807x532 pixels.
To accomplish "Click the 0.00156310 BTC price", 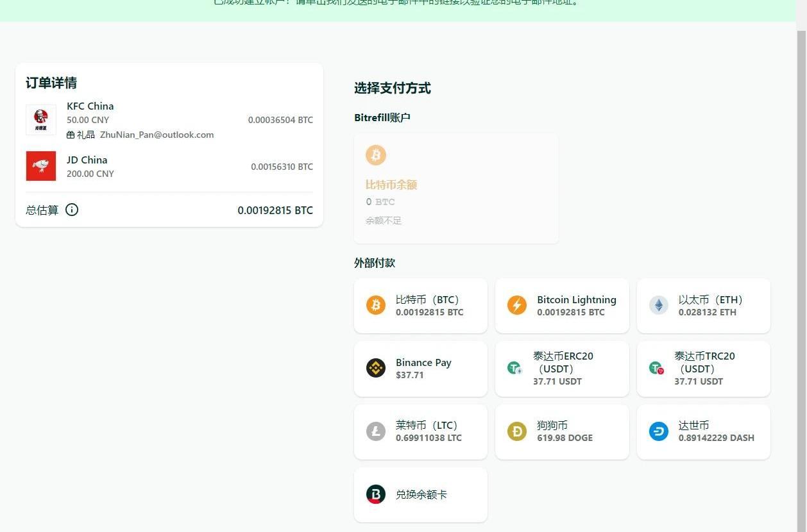I will click(x=282, y=167).
